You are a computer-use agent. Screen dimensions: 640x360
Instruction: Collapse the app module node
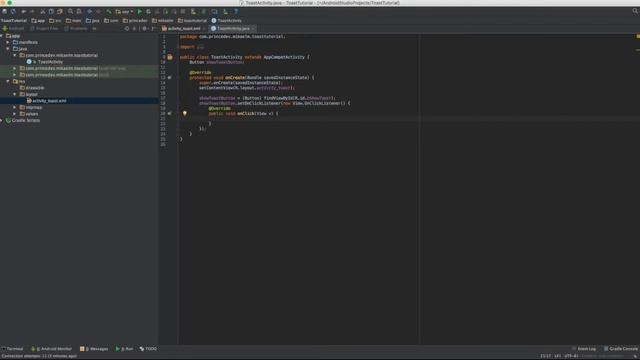[2, 36]
